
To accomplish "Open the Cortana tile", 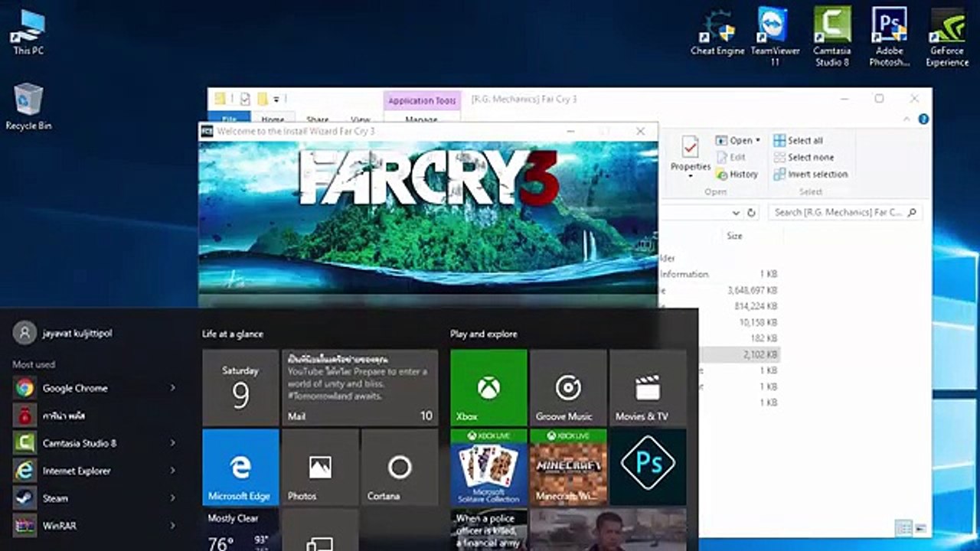I will tap(400, 467).
